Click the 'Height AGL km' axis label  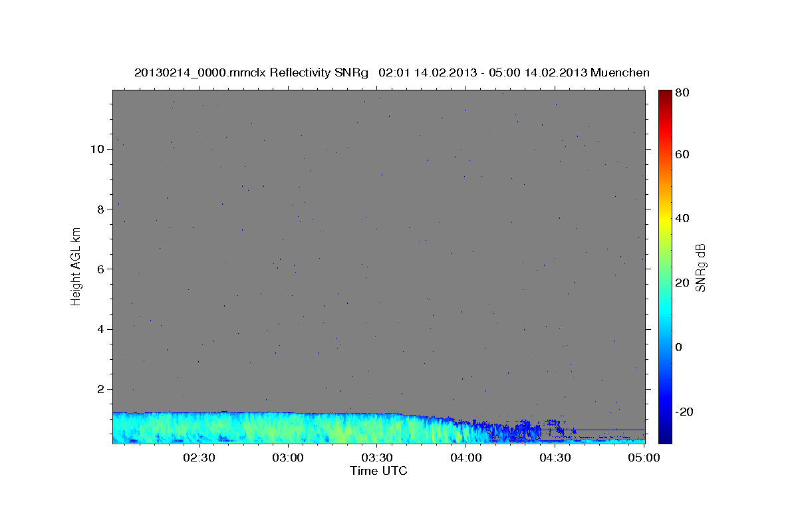[x=76, y=265]
